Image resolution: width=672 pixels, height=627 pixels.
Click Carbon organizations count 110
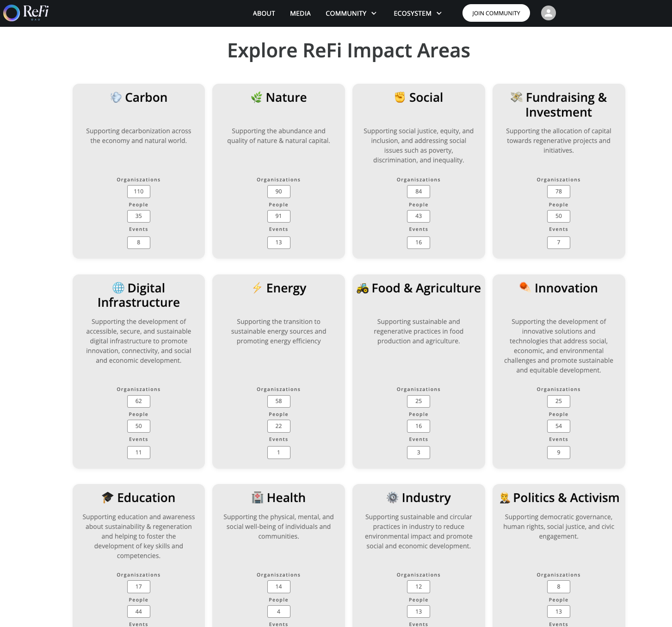pyautogui.click(x=139, y=192)
